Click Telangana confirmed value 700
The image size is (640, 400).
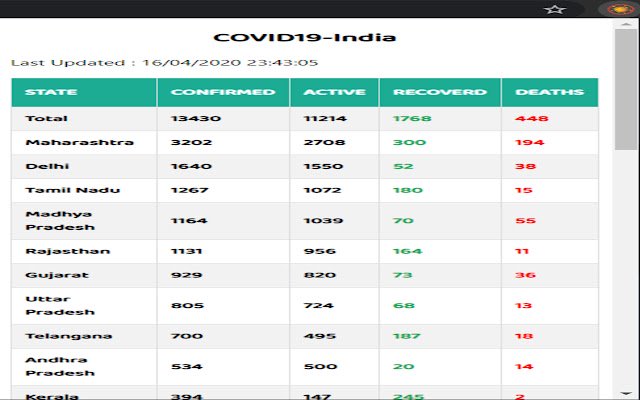[187, 336]
